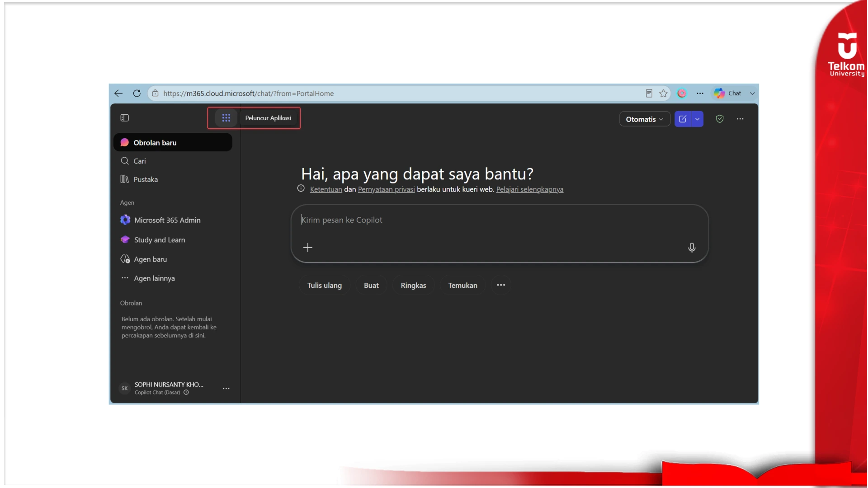Viewport: 868px width, 488px height.
Task: Create Agen baru agent
Action: [173, 259]
